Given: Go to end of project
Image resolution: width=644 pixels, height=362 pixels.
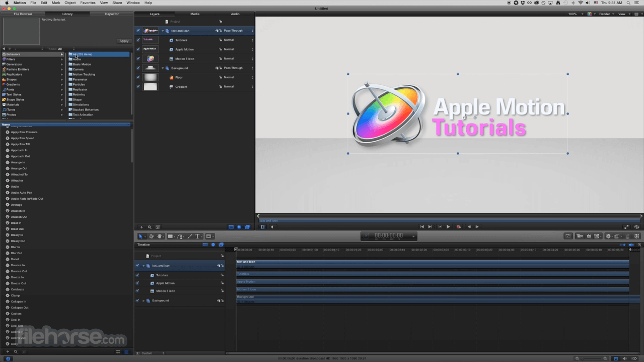Looking at the screenshot, I should pos(430,227).
